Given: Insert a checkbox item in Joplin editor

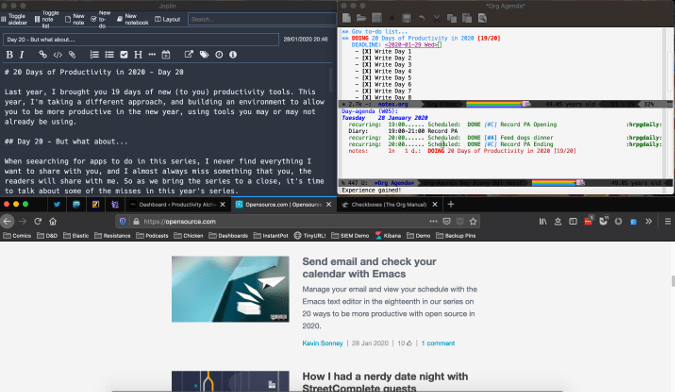Looking at the screenshot, I should pos(124,55).
